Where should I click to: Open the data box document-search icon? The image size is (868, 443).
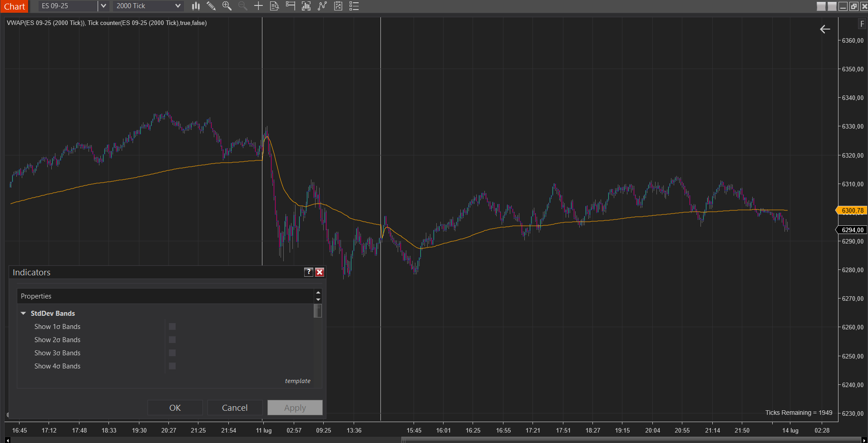tap(274, 6)
